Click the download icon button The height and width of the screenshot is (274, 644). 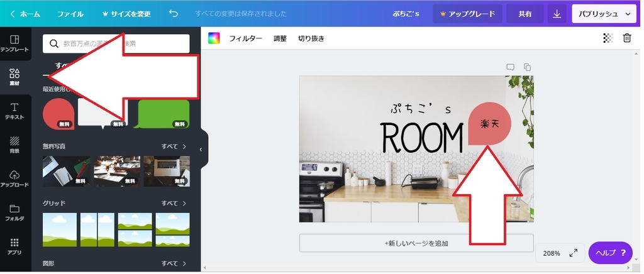coord(557,14)
